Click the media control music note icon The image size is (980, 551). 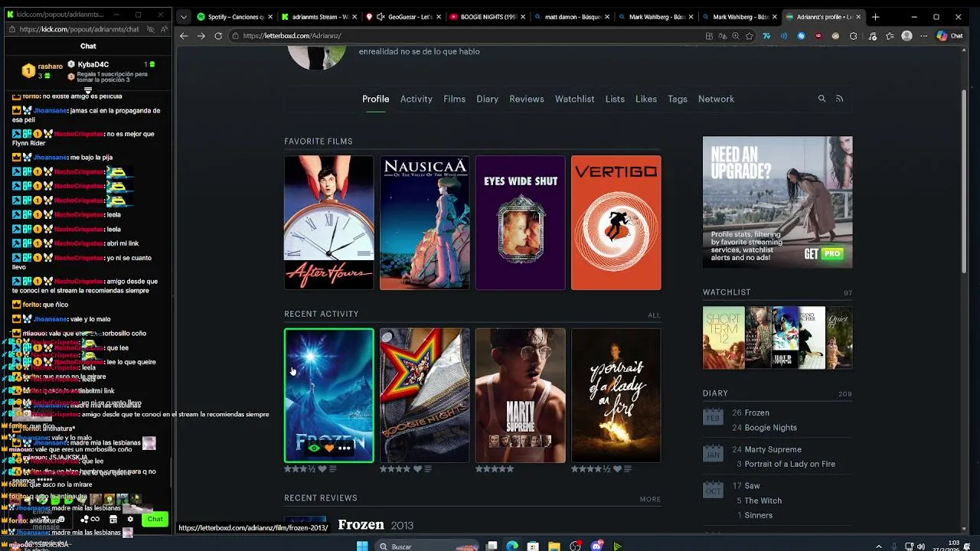872,36
